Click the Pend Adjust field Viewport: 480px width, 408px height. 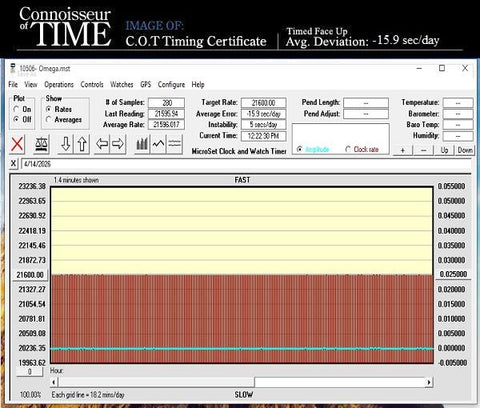tap(366, 114)
